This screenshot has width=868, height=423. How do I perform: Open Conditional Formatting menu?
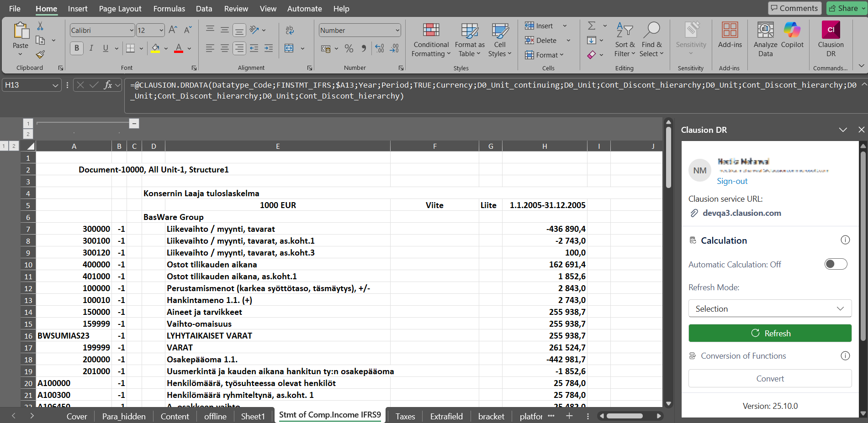(431, 39)
